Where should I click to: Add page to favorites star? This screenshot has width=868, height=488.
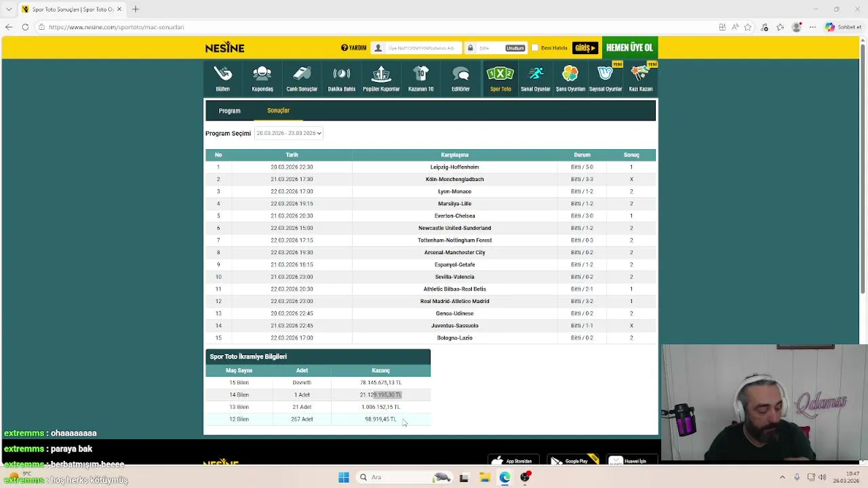[x=748, y=27]
